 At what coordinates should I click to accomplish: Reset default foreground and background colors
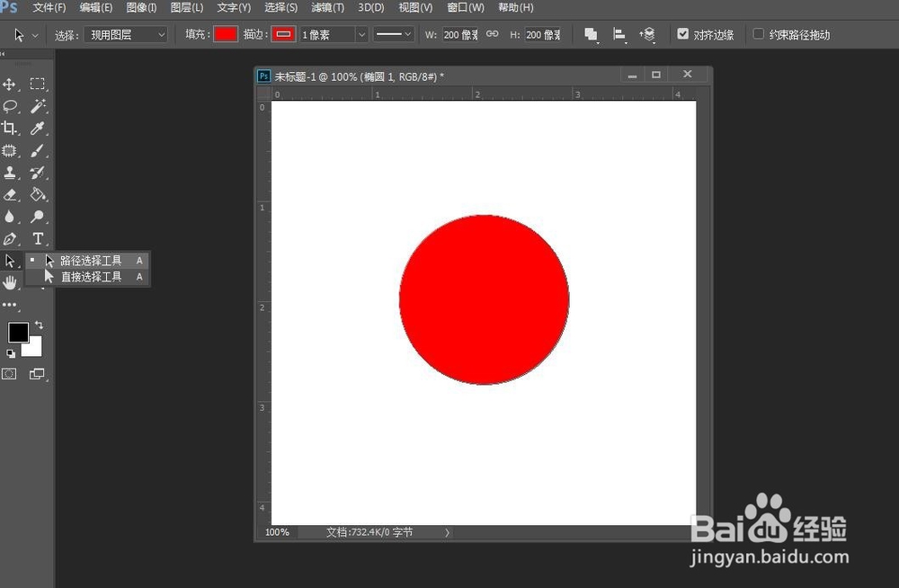coord(10,353)
